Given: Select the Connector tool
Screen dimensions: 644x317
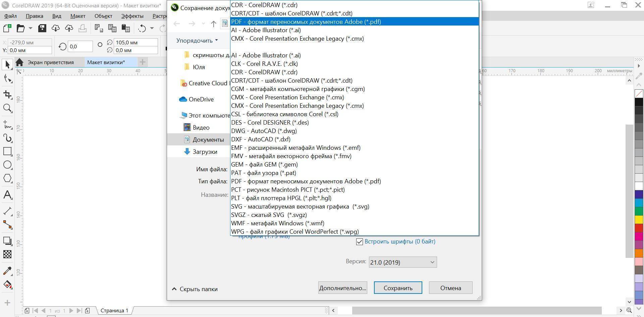Looking at the screenshot, I should 7,225.
